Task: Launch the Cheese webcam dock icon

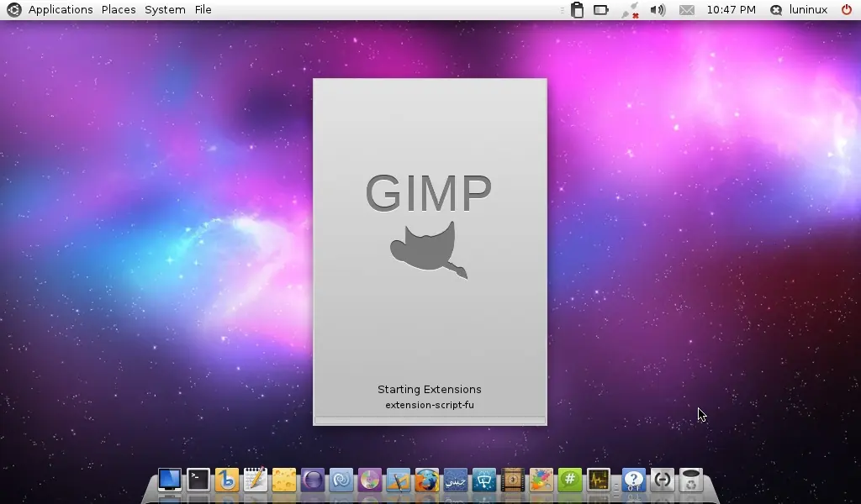Action: point(284,480)
